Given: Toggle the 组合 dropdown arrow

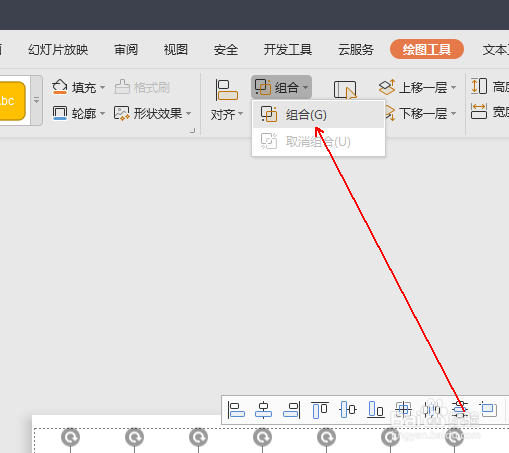Looking at the screenshot, I should click(x=305, y=88).
